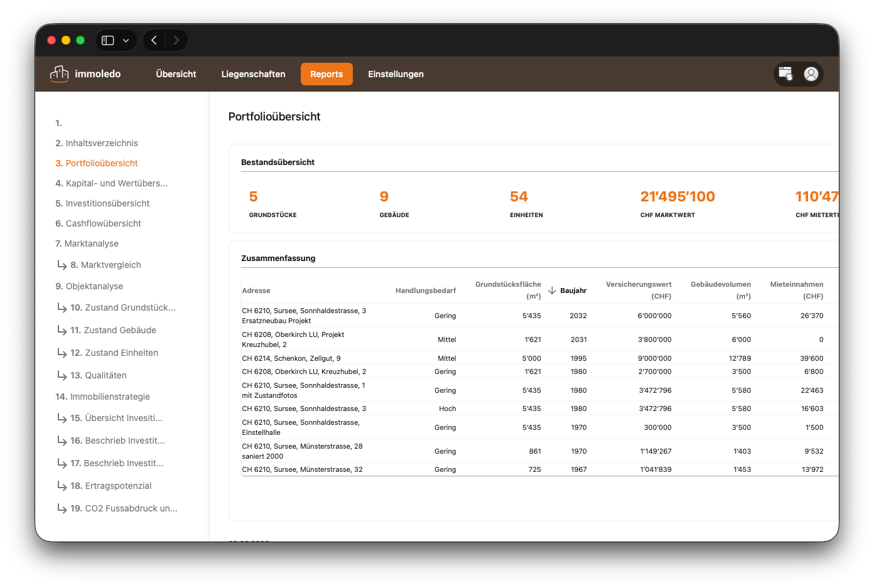This screenshot has width=874, height=588.
Task: Open 12. Zustand Einheiten
Action: tap(114, 353)
